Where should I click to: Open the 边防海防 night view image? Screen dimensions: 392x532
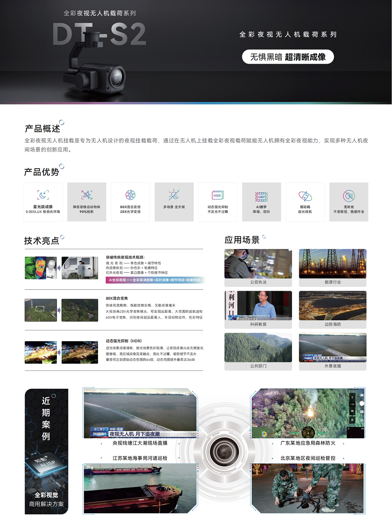tap(332, 306)
